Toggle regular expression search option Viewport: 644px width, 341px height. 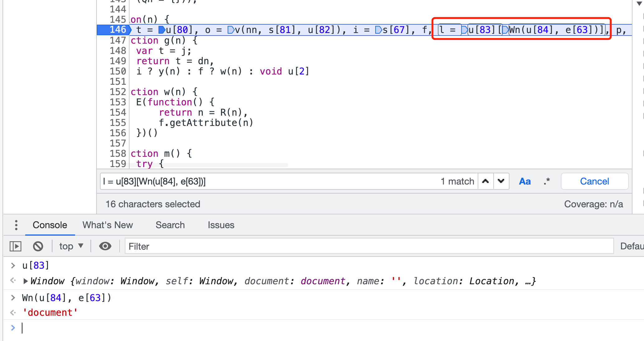547,181
